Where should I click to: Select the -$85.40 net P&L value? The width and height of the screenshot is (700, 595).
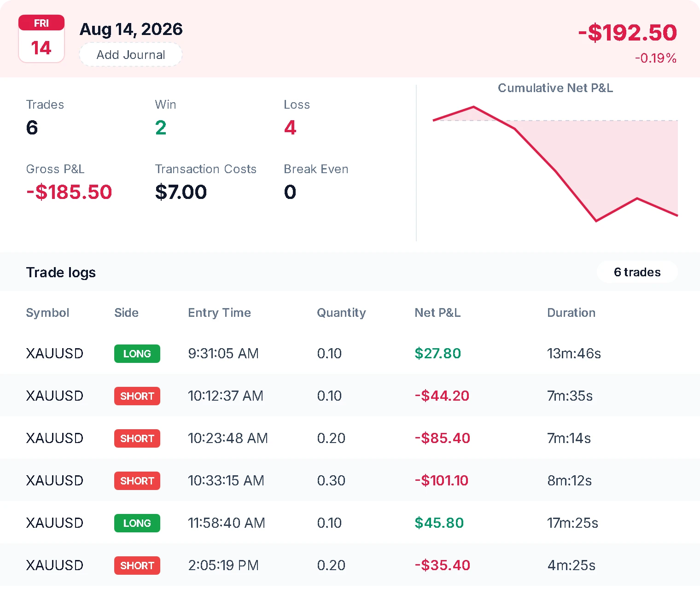point(442,438)
